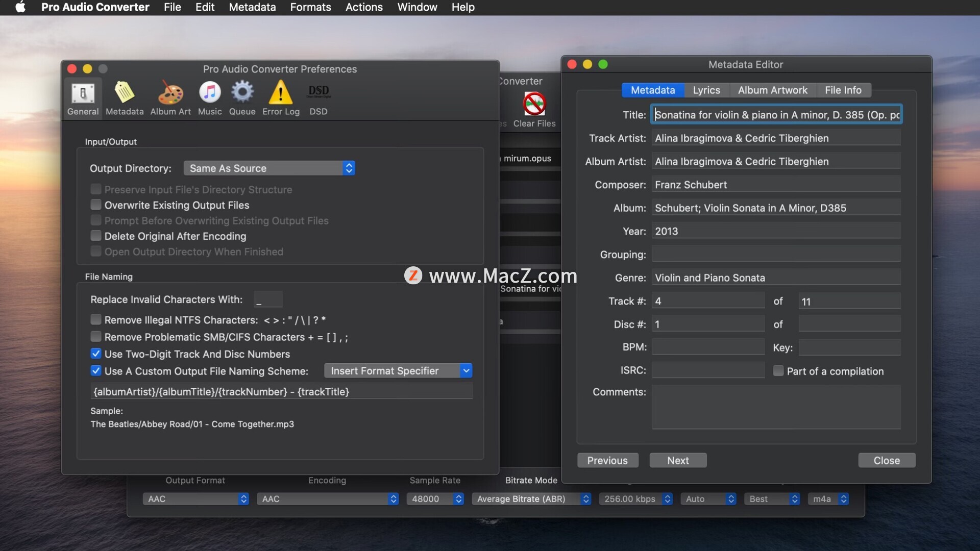Open the Average Bitrate (ABR) mode dropdown
This screenshot has width=980, height=551.
point(531,499)
